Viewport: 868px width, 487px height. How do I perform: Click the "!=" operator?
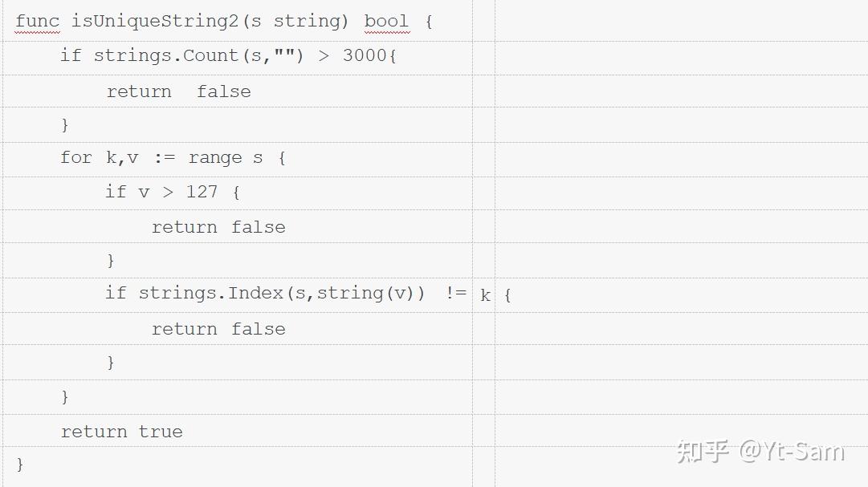pos(456,293)
